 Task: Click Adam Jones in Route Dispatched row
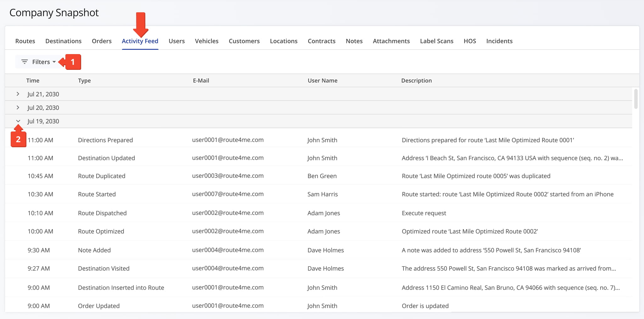(x=324, y=213)
